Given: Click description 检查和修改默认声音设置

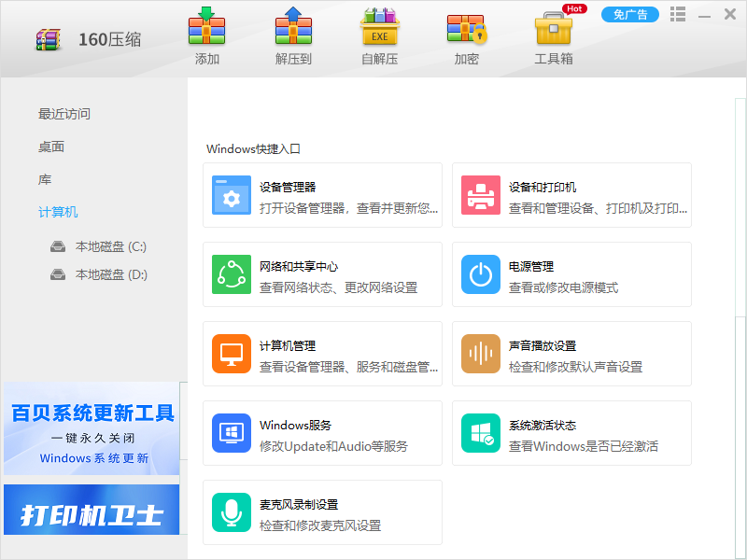Looking at the screenshot, I should [x=575, y=367].
